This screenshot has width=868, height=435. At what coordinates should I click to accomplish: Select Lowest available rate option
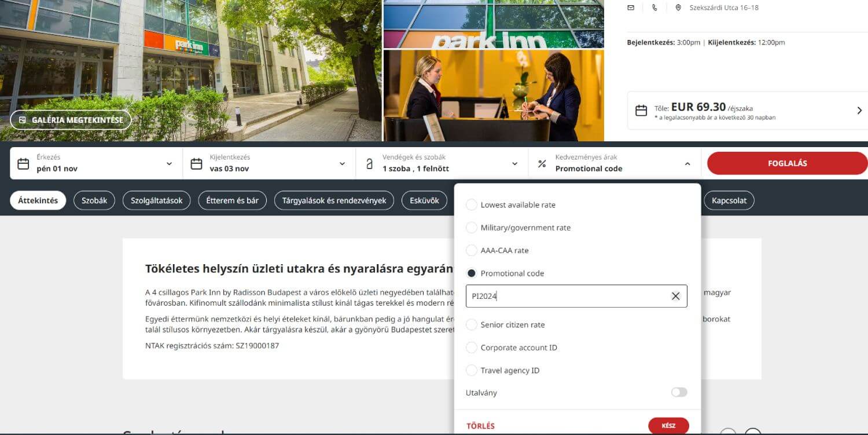(472, 205)
